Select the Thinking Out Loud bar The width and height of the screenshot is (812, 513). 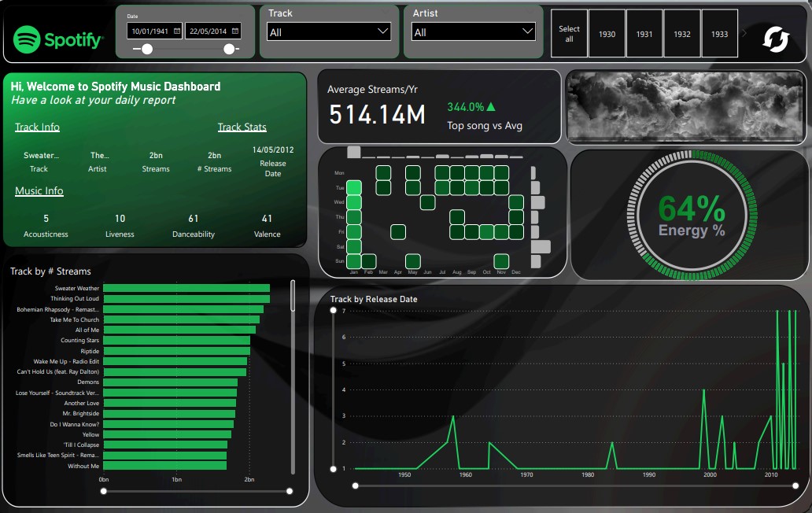(x=186, y=299)
